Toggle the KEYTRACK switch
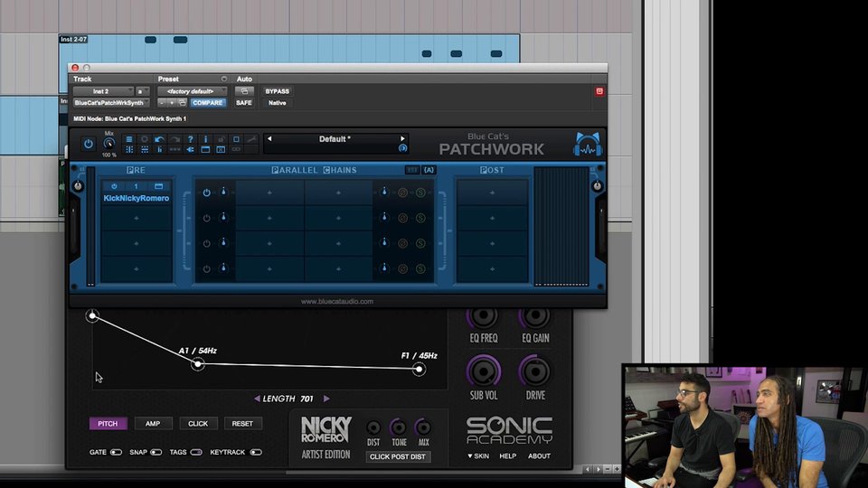868x488 pixels. click(256, 452)
